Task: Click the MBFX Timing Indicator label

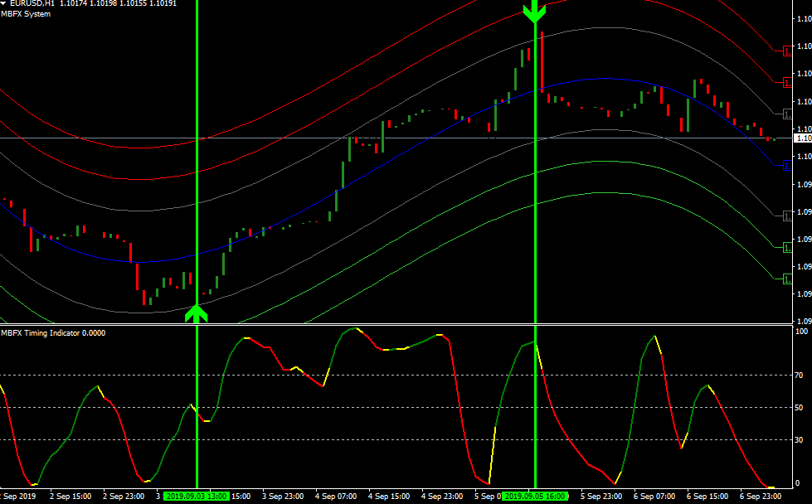Action: (x=46, y=332)
